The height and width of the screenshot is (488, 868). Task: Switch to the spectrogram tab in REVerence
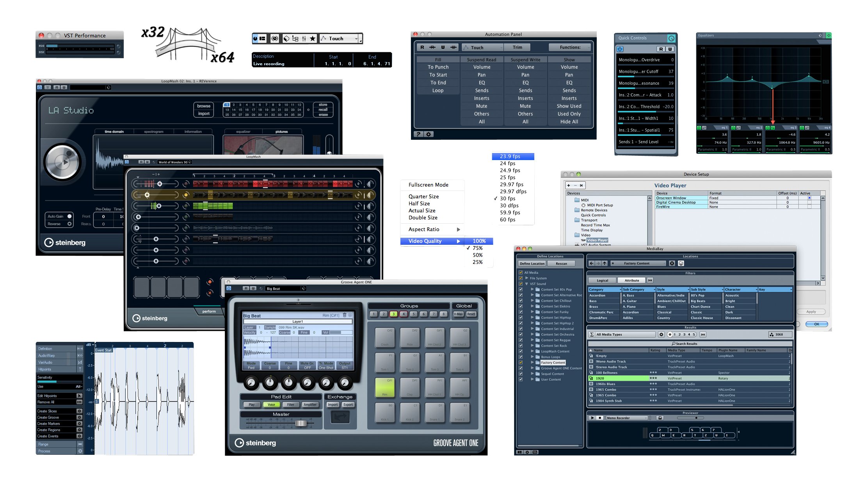[154, 132]
